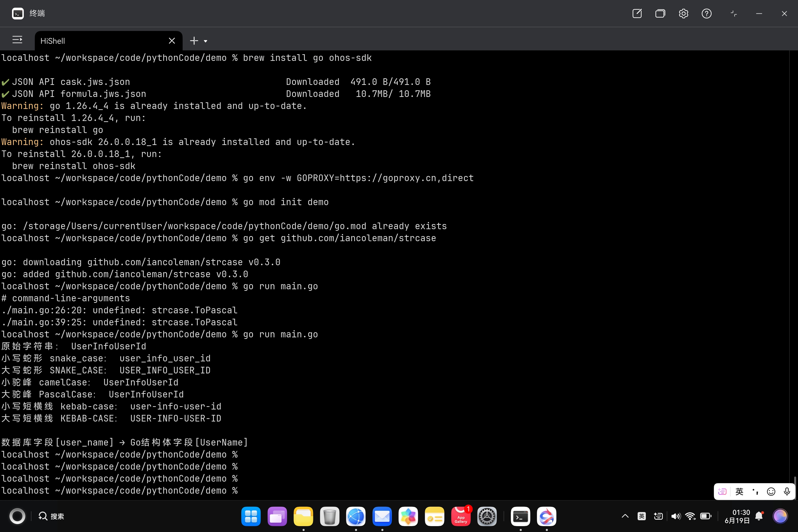The image size is (798, 532).
Task: Click the keyboard icon in IME toolbar
Action: [x=722, y=492]
